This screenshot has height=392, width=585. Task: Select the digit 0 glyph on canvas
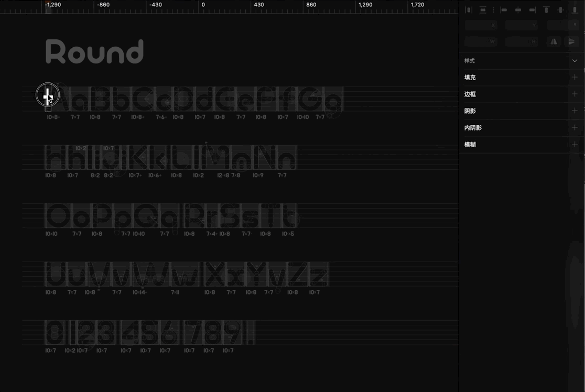click(x=55, y=332)
